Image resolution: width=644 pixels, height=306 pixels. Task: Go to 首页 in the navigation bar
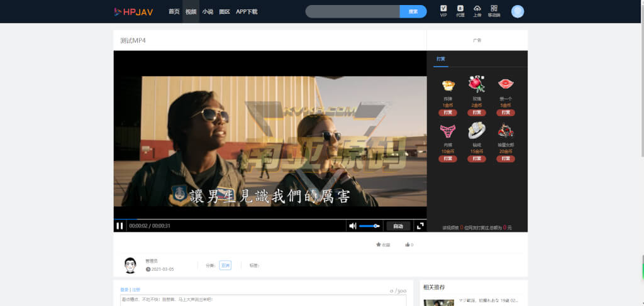174,11
